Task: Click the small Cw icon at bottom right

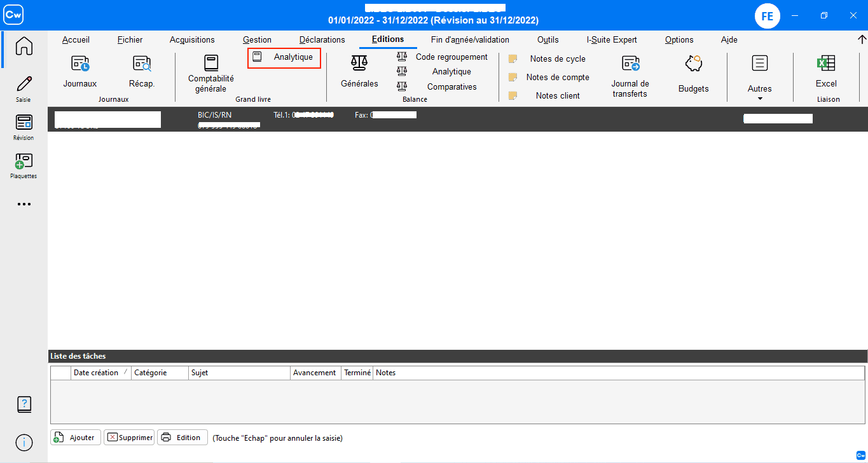Action: pyautogui.click(x=861, y=454)
